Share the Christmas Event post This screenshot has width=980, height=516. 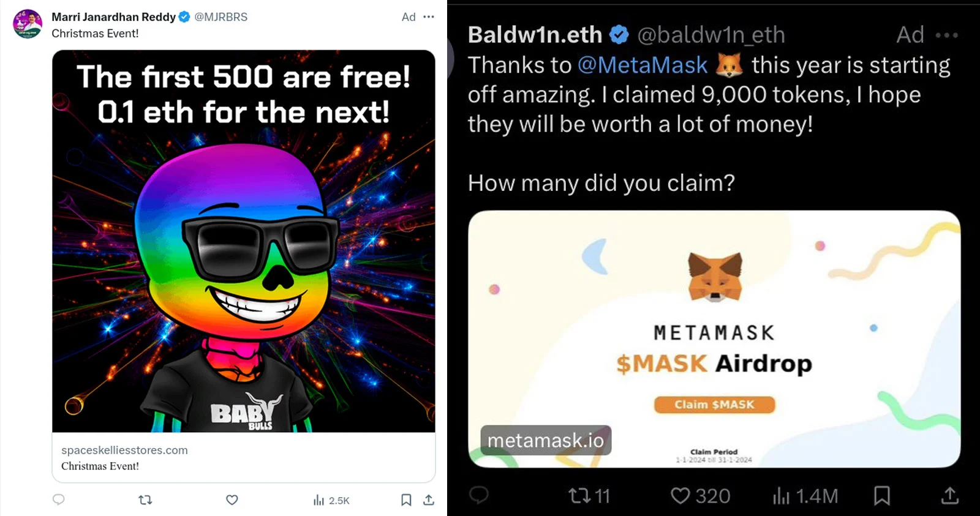click(429, 499)
